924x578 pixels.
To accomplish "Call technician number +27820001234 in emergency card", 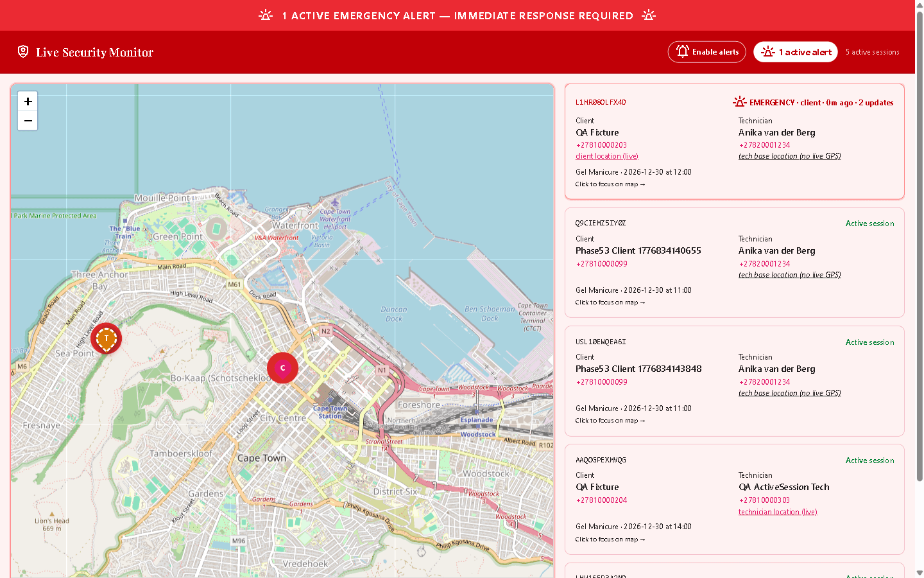I will pyautogui.click(x=764, y=145).
